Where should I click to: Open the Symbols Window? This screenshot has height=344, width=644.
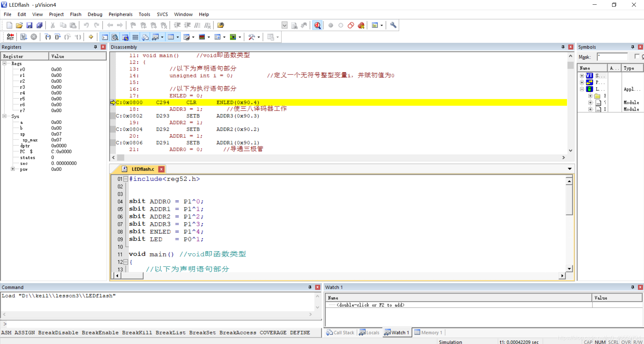125,37
